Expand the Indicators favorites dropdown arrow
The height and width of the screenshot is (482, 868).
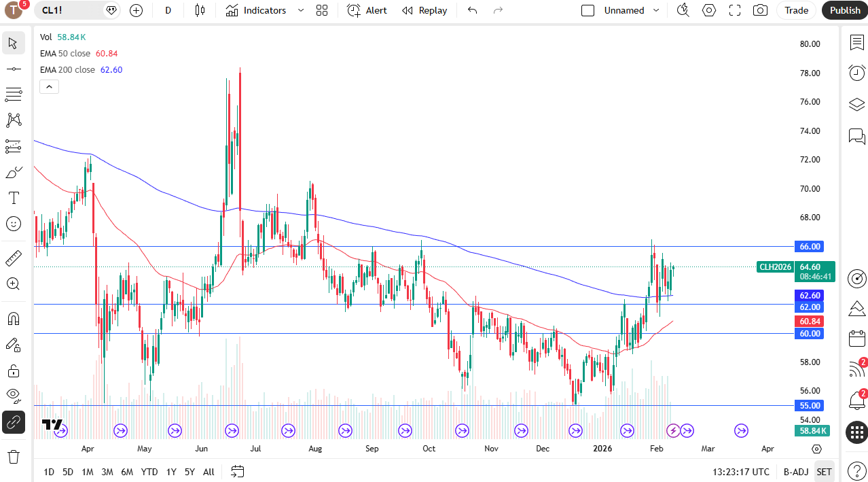pos(301,10)
